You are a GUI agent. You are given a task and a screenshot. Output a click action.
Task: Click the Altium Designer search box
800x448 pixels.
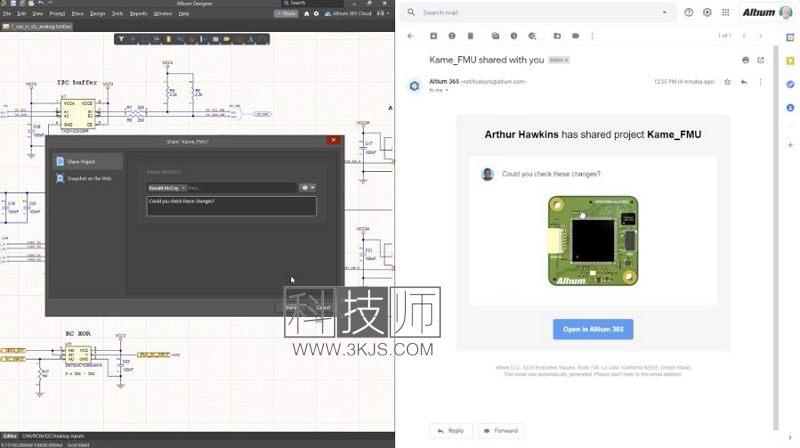click(x=313, y=3)
